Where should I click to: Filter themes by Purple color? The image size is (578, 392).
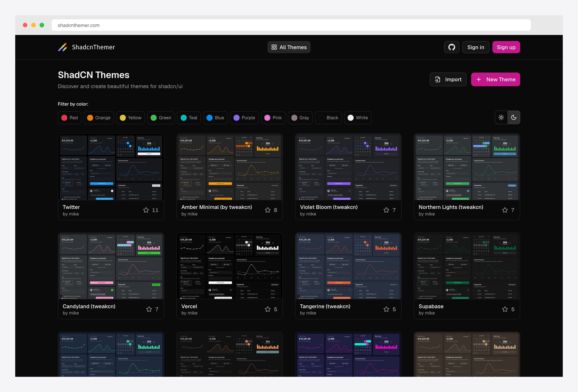244,118
